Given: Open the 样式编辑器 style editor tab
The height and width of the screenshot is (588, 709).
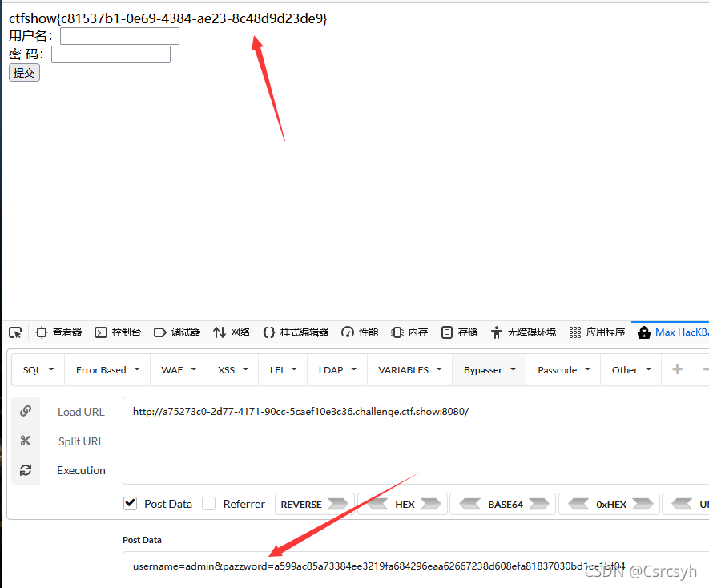Looking at the screenshot, I should (296, 332).
